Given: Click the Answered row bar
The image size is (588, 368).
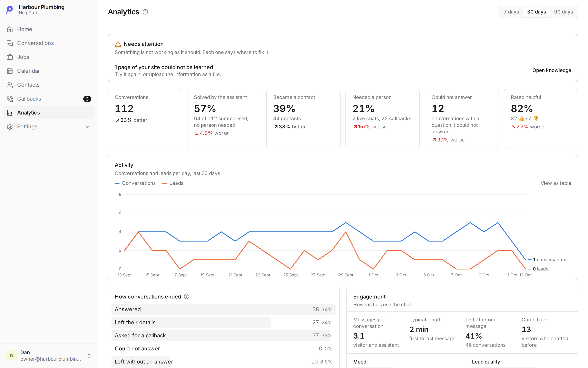Looking at the screenshot, I should pyautogui.click(x=224, y=309).
